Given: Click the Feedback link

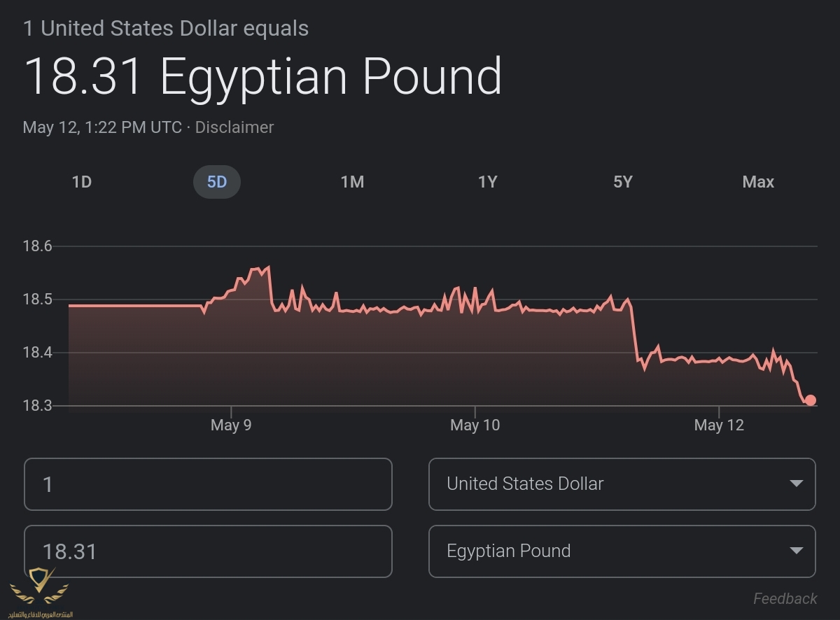Looking at the screenshot, I should pyautogui.click(x=785, y=598).
